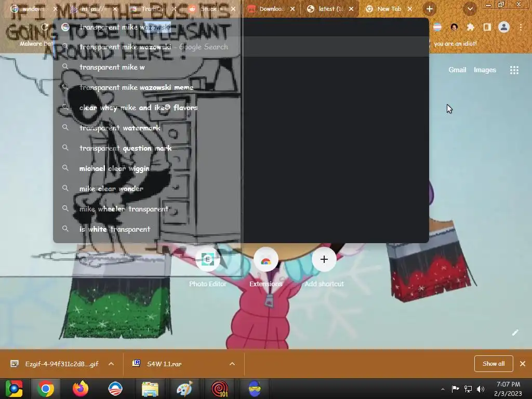This screenshot has height=399, width=532.
Task: Click the Customize Chrome pencil icon
Action: click(x=515, y=332)
